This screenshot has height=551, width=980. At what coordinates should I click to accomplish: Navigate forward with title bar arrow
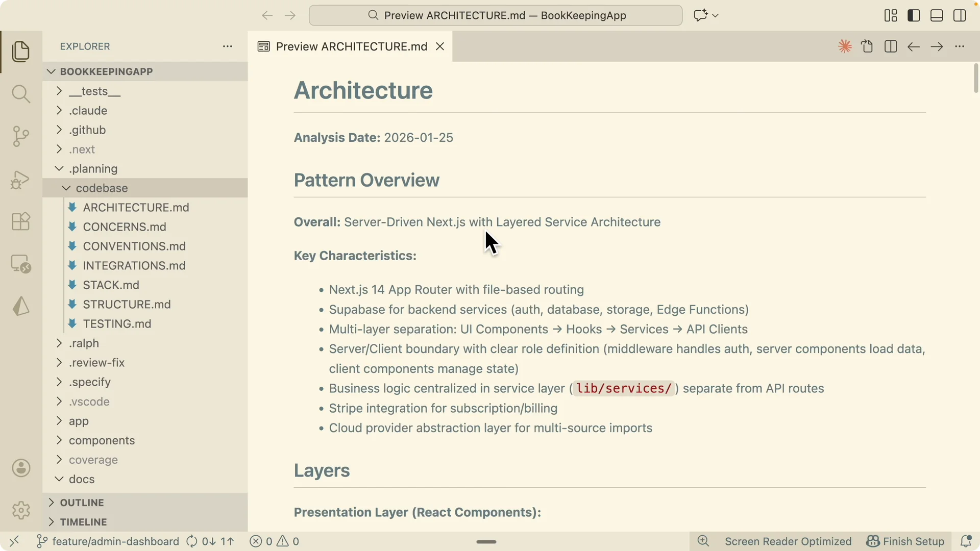(x=290, y=15)
